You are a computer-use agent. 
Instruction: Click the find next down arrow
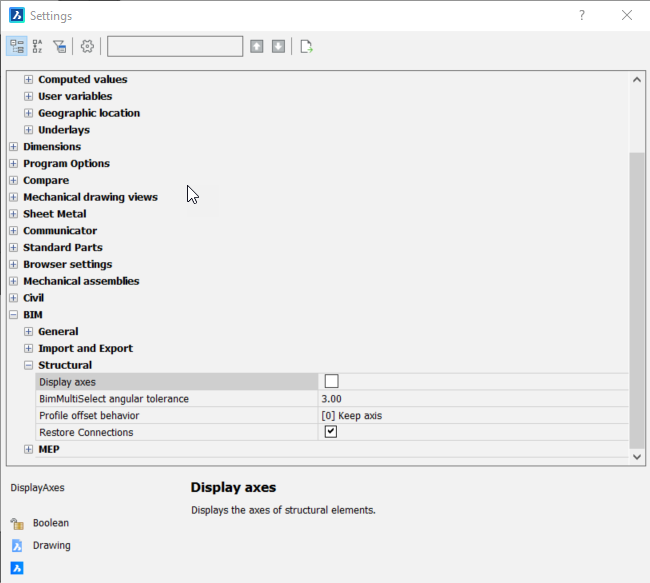[x=278, y=46]
